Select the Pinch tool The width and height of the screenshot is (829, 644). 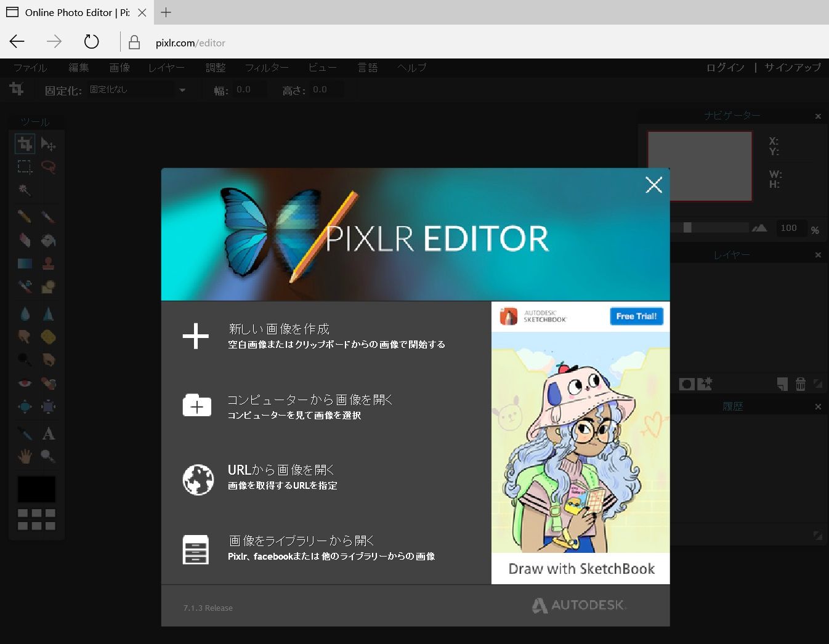point(48,406)
